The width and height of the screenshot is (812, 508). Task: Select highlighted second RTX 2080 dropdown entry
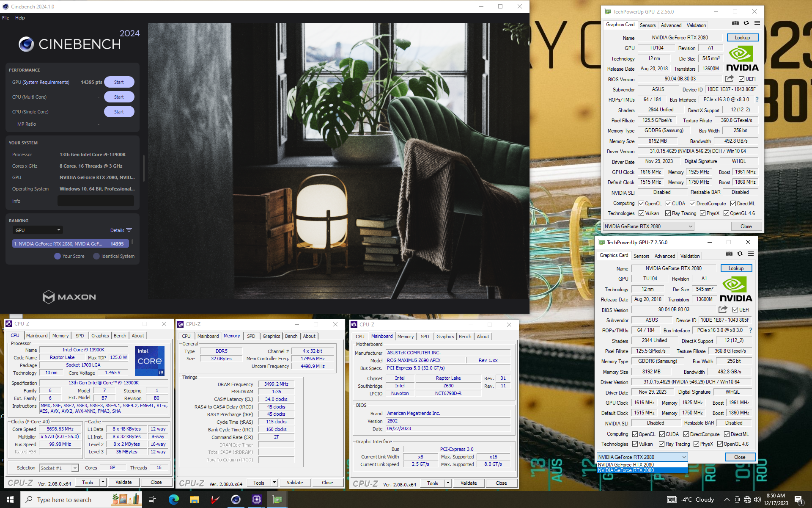tap(642, 470)
